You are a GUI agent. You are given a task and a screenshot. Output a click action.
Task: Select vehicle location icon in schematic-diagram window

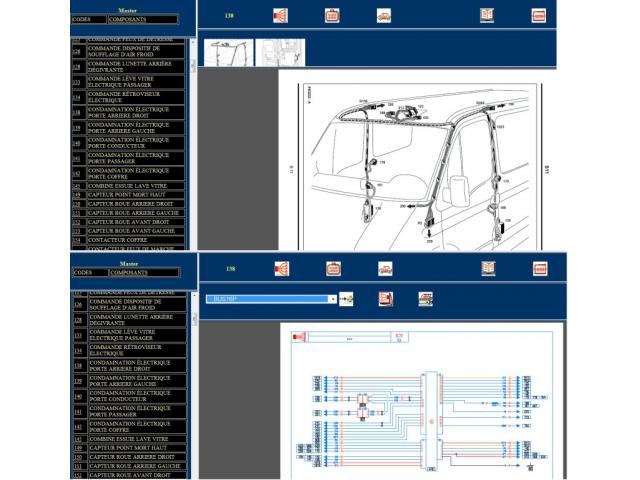click(385, 269)
